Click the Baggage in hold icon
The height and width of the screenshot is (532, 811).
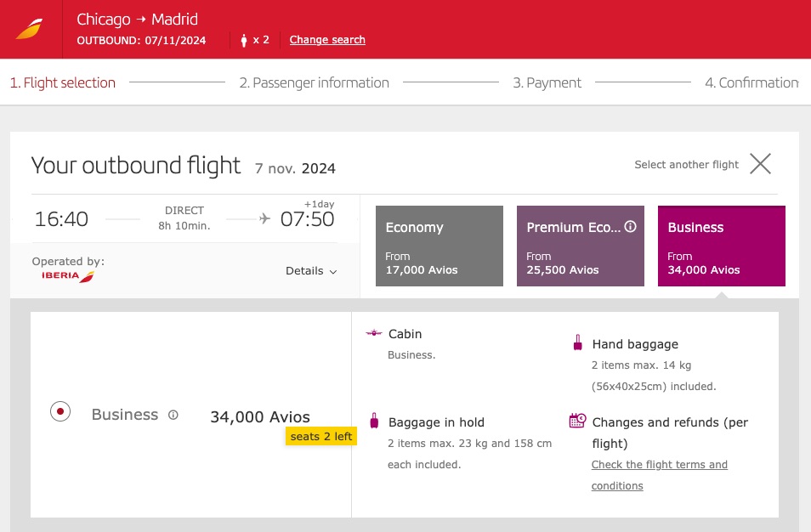coord(374,421)
